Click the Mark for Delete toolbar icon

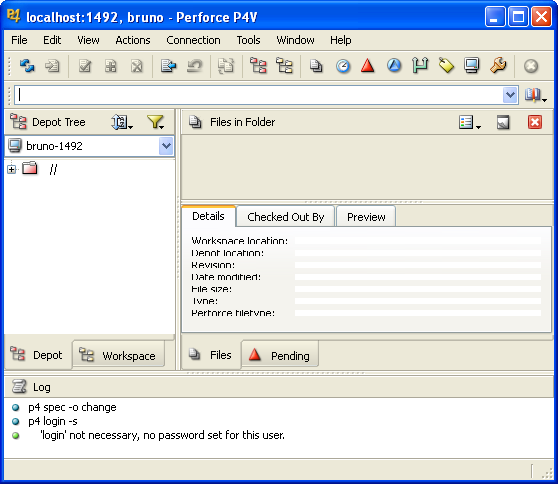pyautogui.click(x=137, y=66)
